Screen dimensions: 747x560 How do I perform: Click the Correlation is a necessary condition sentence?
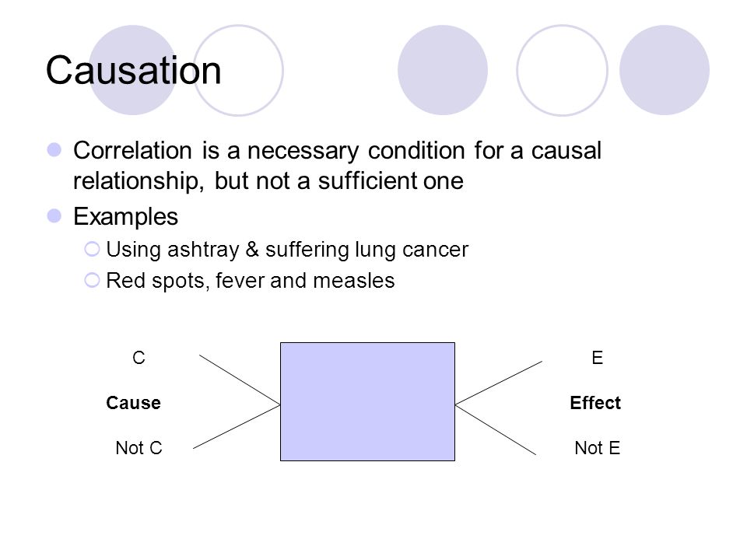[337, 165]
